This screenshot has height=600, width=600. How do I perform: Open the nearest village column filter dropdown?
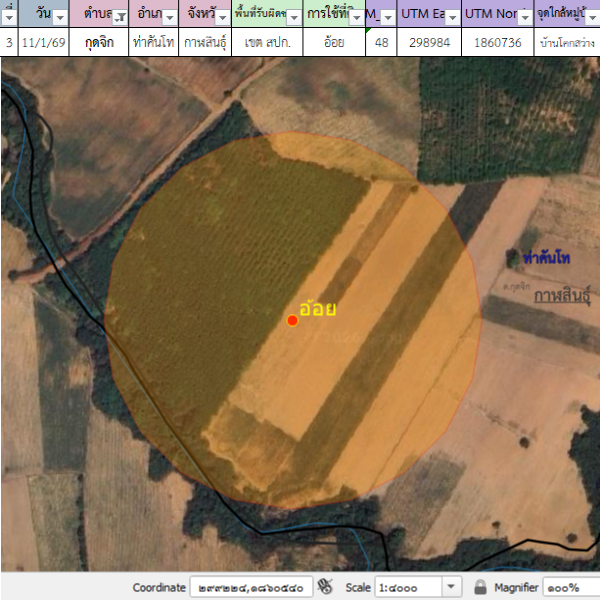(593, 17)
